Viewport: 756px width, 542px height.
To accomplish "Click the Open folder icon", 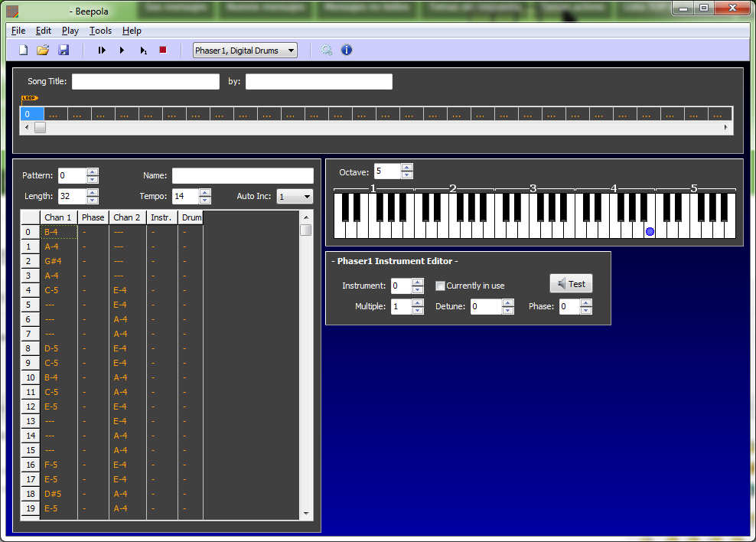I will coord(43,51).
